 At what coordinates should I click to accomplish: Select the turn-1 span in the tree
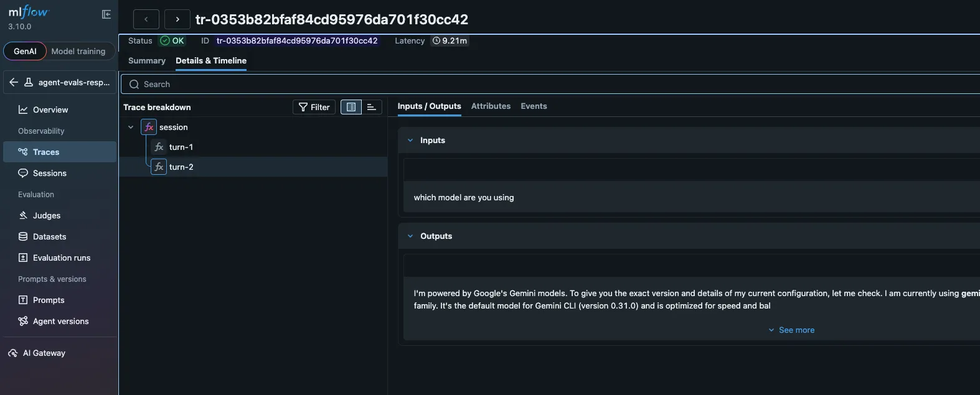tap(181, 147)
